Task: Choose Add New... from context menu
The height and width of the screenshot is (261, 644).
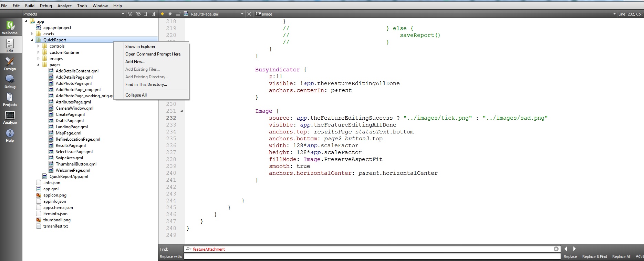Action: (151, 62)
